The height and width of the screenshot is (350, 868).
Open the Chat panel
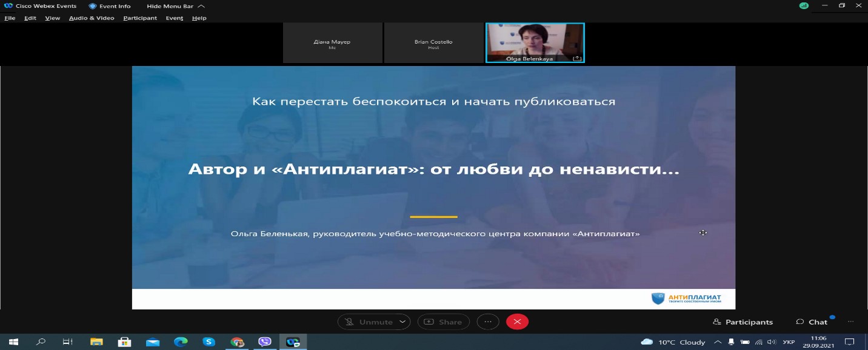tap(812, 322)
